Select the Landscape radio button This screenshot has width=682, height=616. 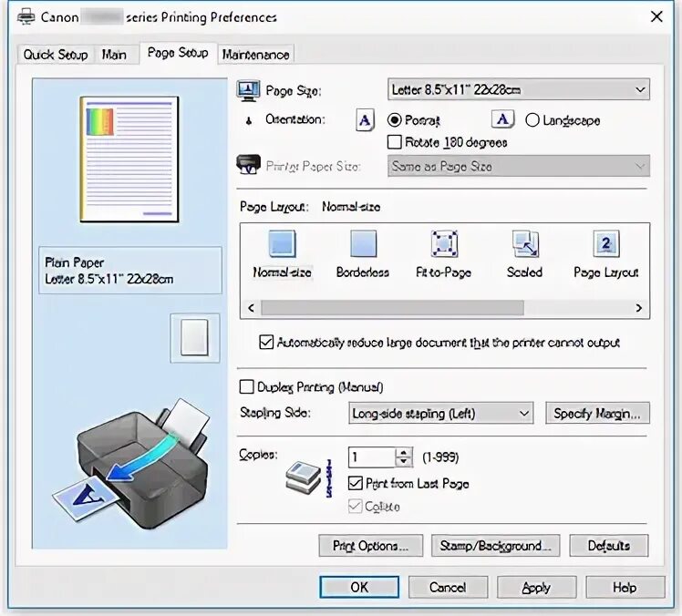tap(532, 120)
